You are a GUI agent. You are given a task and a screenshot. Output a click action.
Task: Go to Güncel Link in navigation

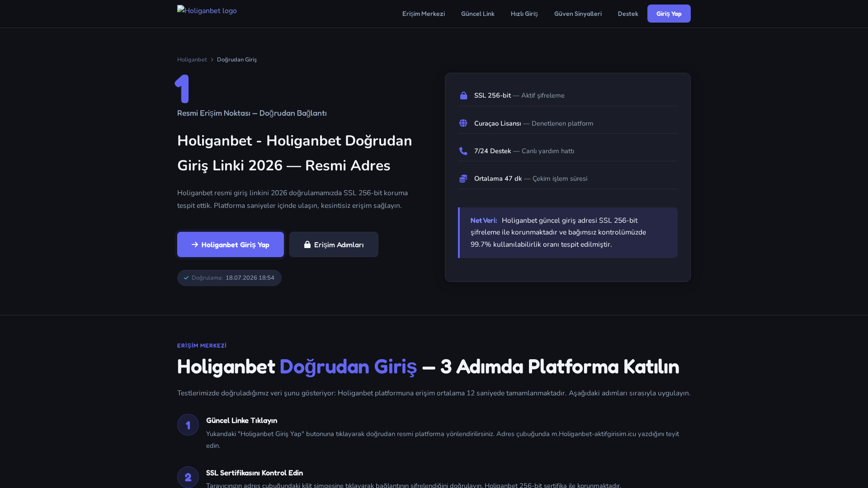point(478,14)
